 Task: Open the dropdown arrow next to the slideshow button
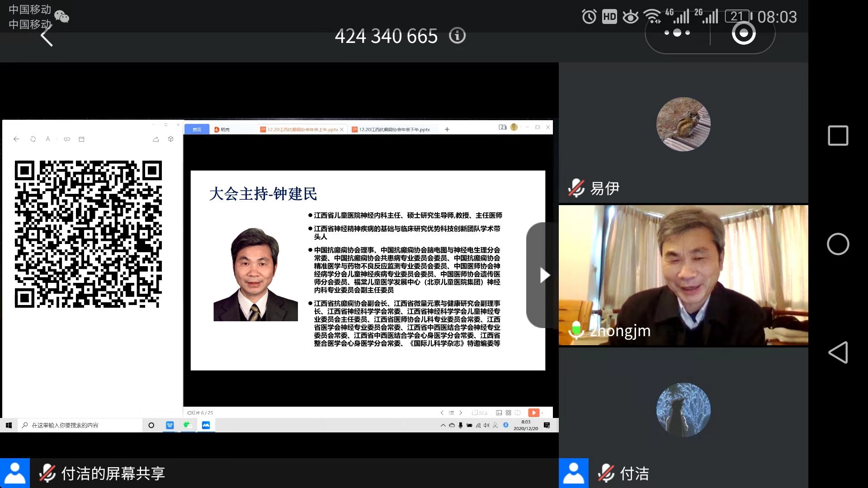coord(542,412)
